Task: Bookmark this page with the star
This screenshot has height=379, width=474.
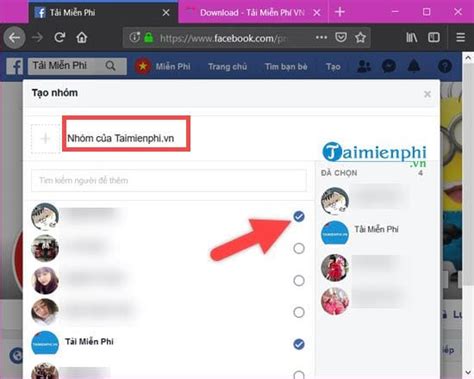Action: point(360,37)
